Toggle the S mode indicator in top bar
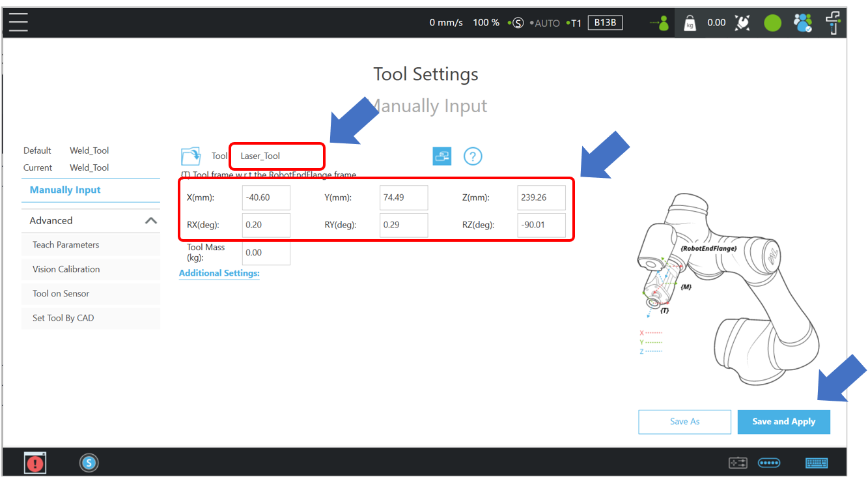 pyautogui.click(x=518, y=23)
